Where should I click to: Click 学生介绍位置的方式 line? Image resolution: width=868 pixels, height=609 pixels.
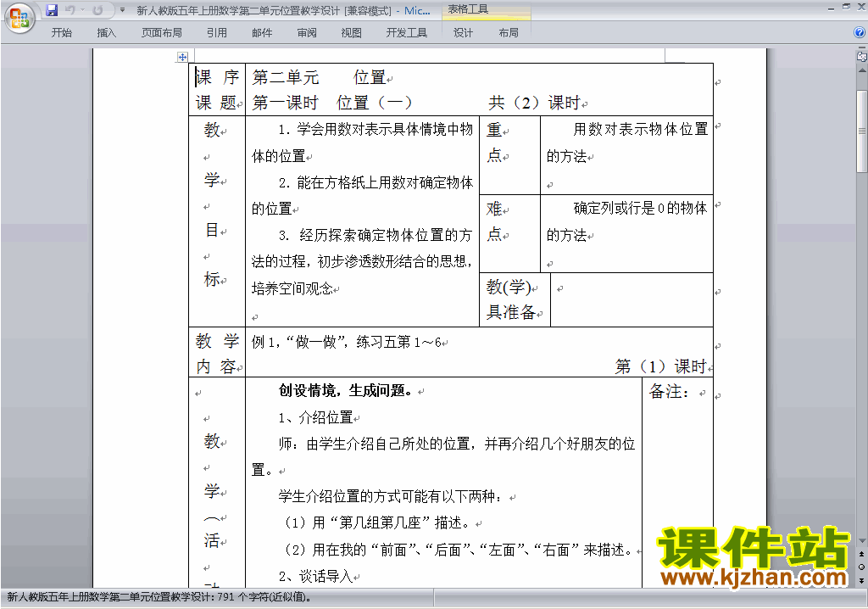click(x=390, y=496)
